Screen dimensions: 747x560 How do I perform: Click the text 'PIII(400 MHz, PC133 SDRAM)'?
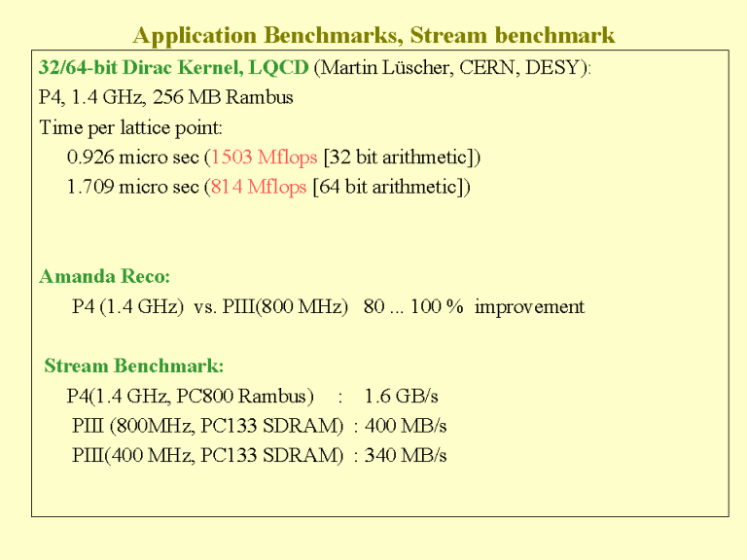click(208, 455)
